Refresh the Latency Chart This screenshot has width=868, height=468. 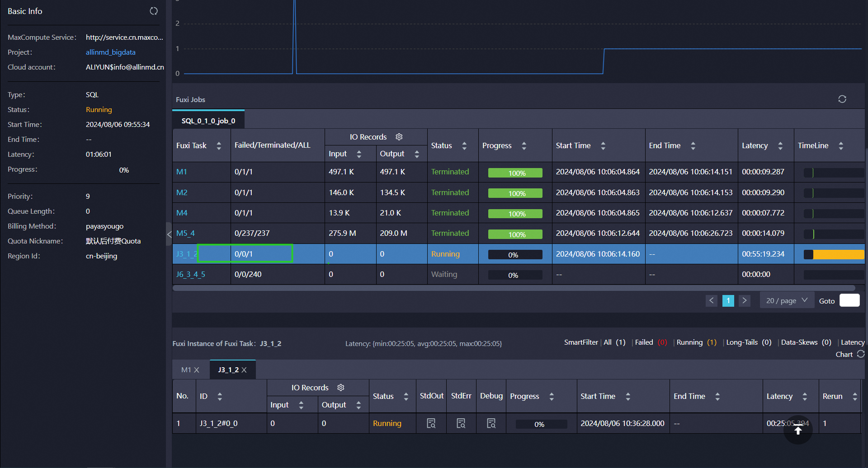point(861,354)
